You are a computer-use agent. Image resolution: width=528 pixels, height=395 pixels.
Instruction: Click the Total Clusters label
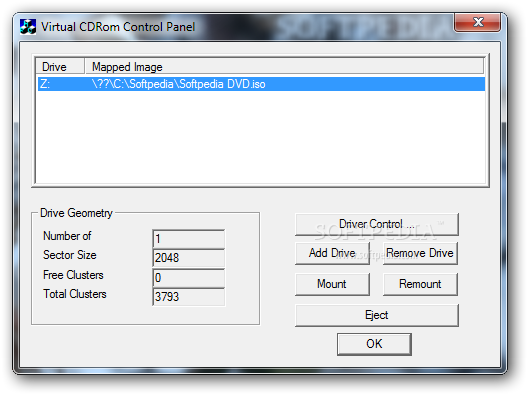75,294
